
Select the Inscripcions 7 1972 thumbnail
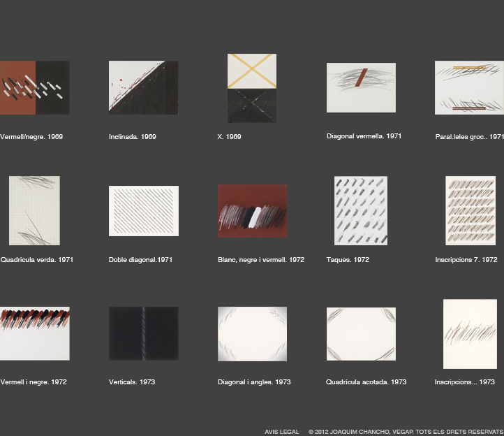coord(470,210)
